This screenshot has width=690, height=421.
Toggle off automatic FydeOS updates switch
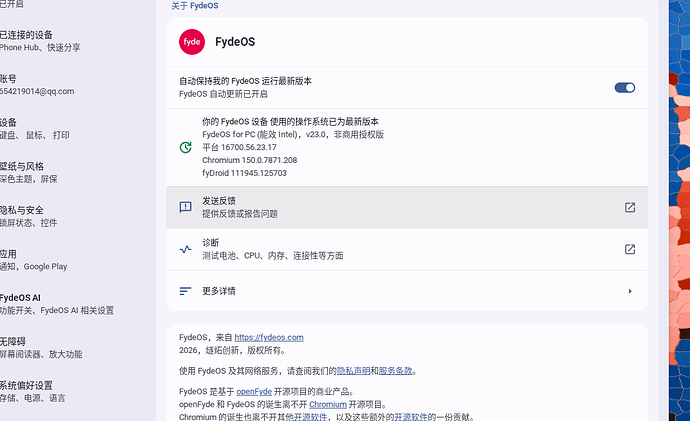(625, 88)
